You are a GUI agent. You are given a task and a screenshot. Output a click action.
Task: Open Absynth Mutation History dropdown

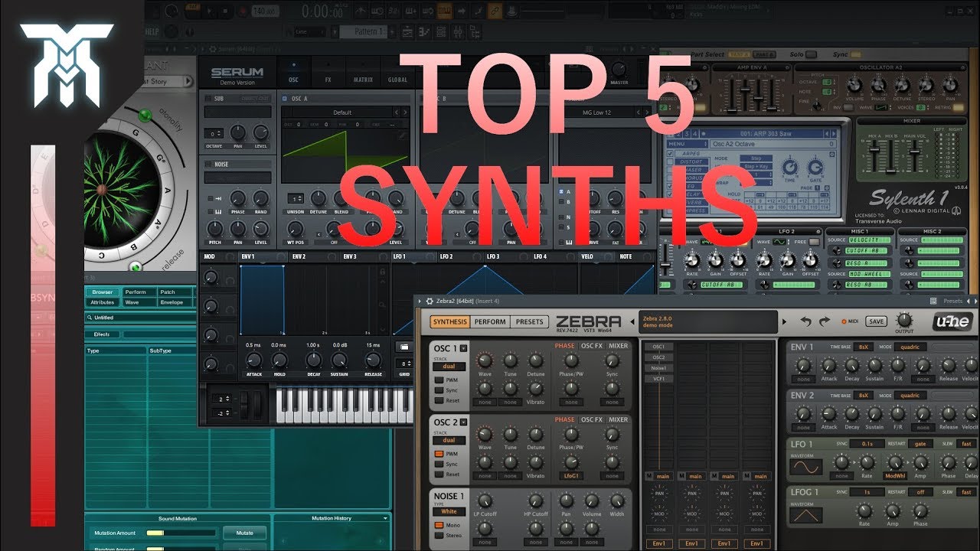(x=385, y=518)
